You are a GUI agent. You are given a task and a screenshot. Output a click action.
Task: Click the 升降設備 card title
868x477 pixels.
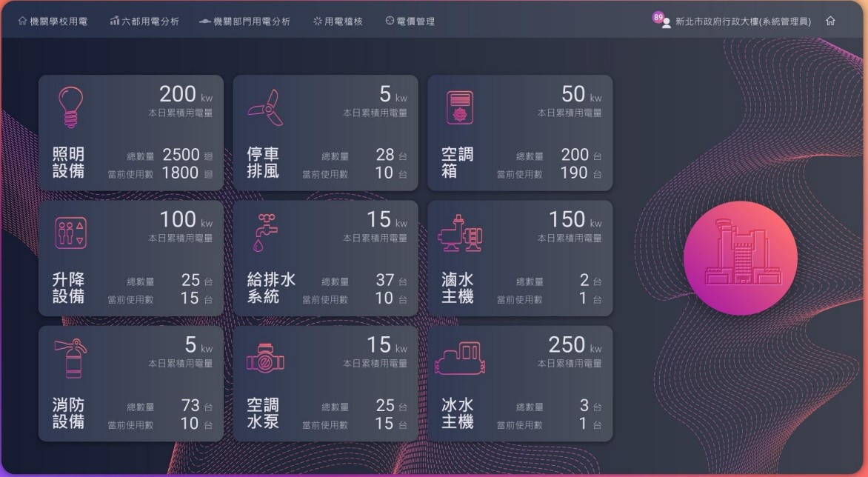coord(69,287)
